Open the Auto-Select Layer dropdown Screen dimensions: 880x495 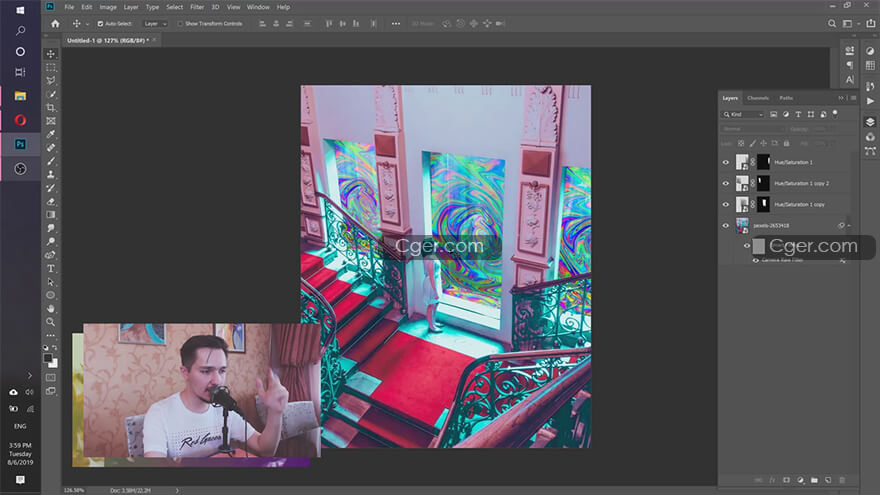point(155,24)
